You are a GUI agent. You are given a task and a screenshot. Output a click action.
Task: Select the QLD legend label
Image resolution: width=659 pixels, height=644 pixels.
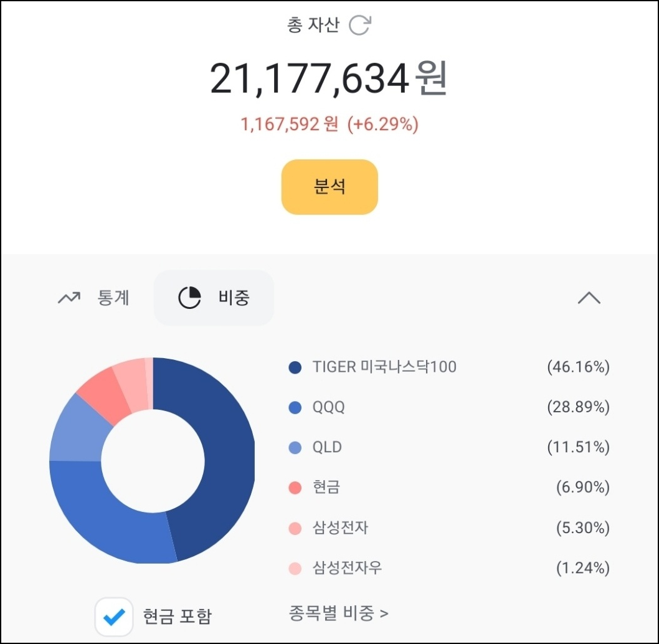coord(327,447)
